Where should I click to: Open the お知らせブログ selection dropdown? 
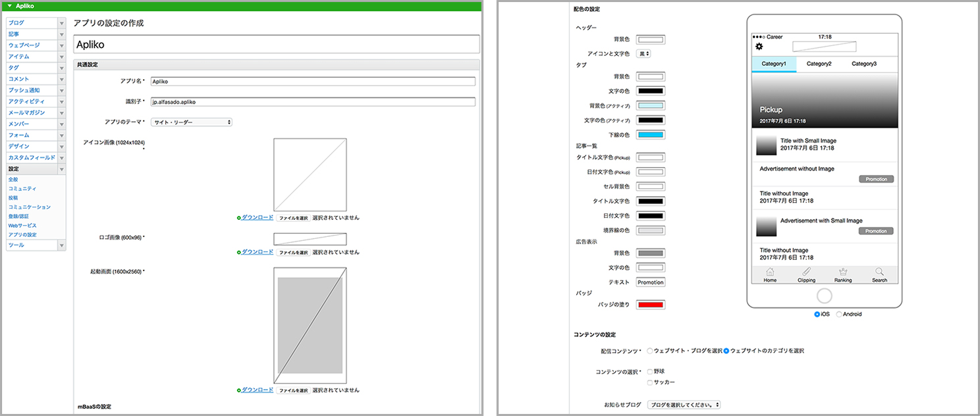point(684,405)
